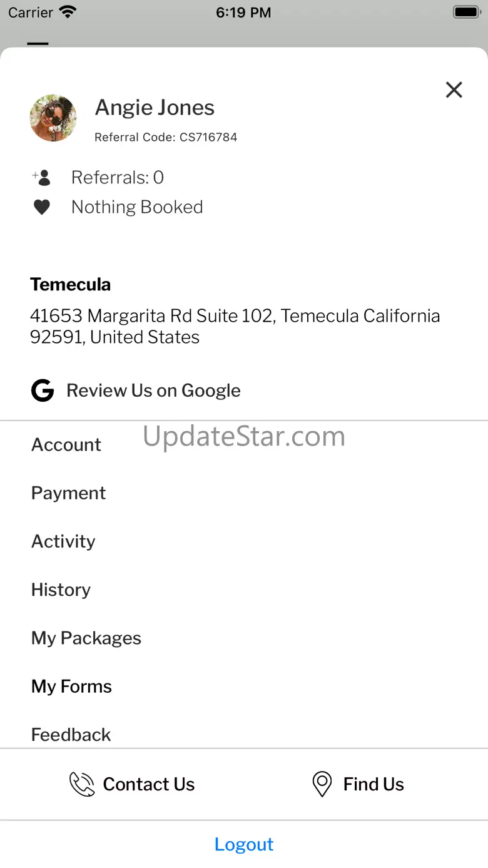The height and width of the screenshot is (868, 488).
Task: Tap the phone icon for Contact Us
Action: tap(82, 784)
